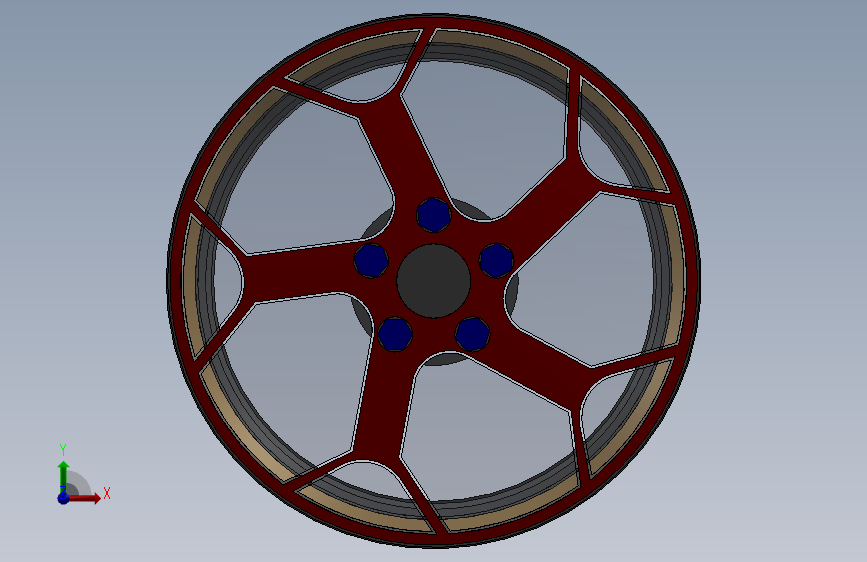
Task: Click the red 'X' axis label
Action: 107,493
